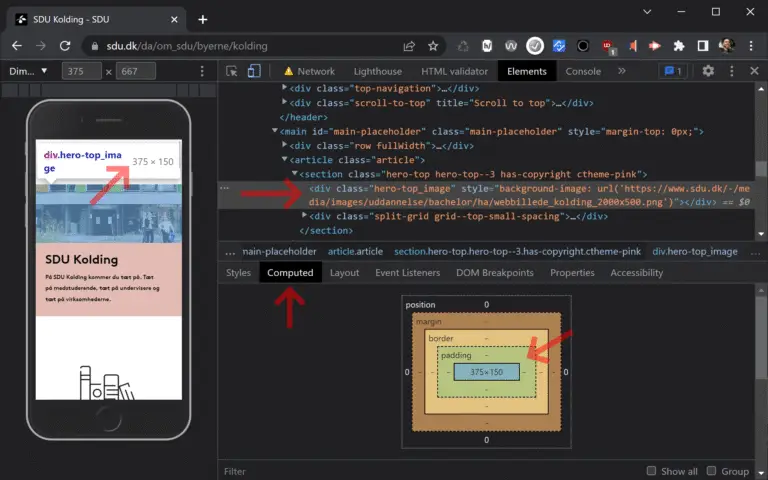Image resolution: width=768 pixels, height=480 pixels.
Task: Toggle the device toolbar icon
Action: tap(254, 72)
